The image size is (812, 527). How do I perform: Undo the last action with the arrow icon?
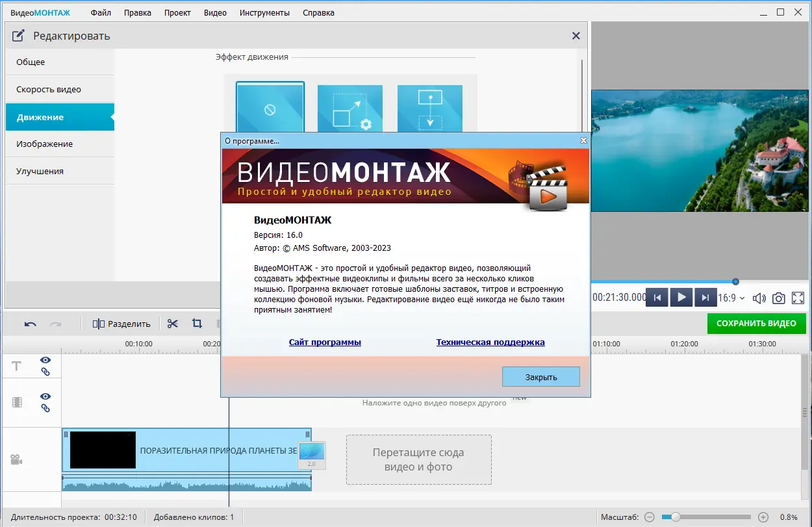point(31,324)
